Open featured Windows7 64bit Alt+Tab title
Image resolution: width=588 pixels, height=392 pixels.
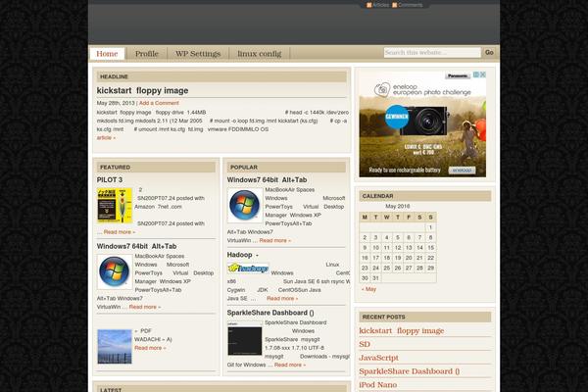[136, 246]
